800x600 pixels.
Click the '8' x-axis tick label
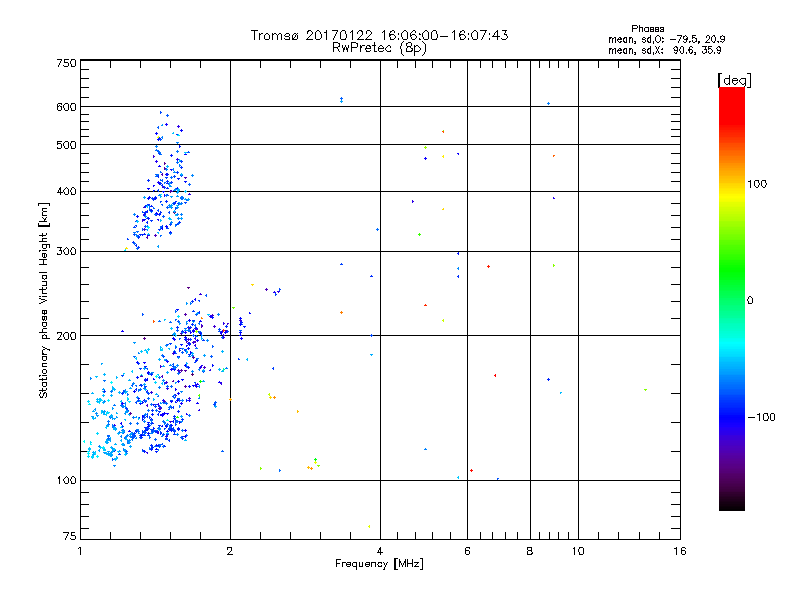point(530,551)
